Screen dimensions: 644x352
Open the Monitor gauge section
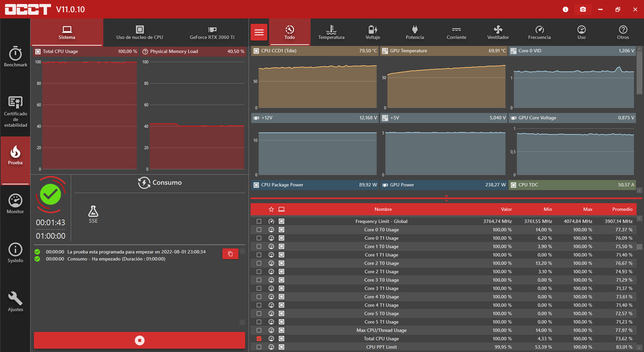point(16,204)
